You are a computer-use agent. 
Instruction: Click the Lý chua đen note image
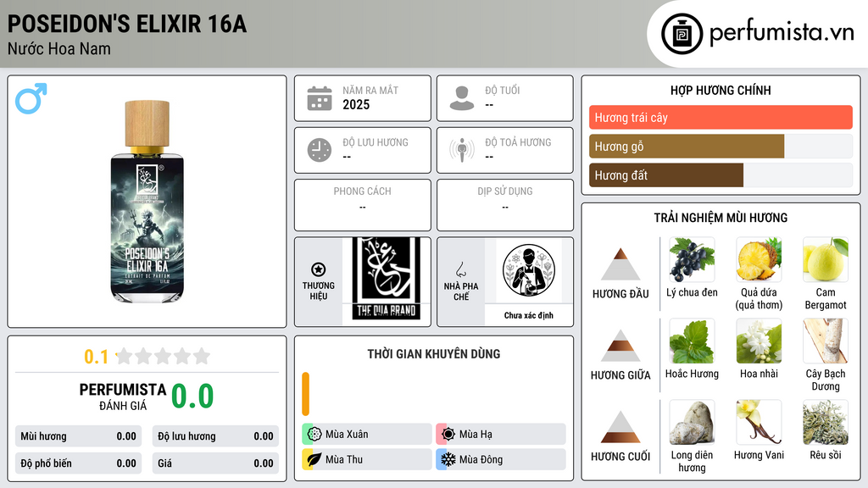tap(692, 259)
